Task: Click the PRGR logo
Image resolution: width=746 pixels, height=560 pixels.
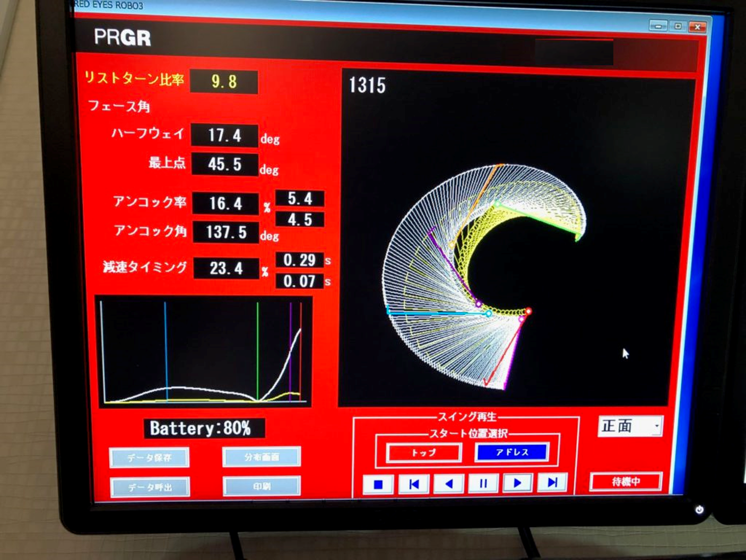Action: (123, 37)
